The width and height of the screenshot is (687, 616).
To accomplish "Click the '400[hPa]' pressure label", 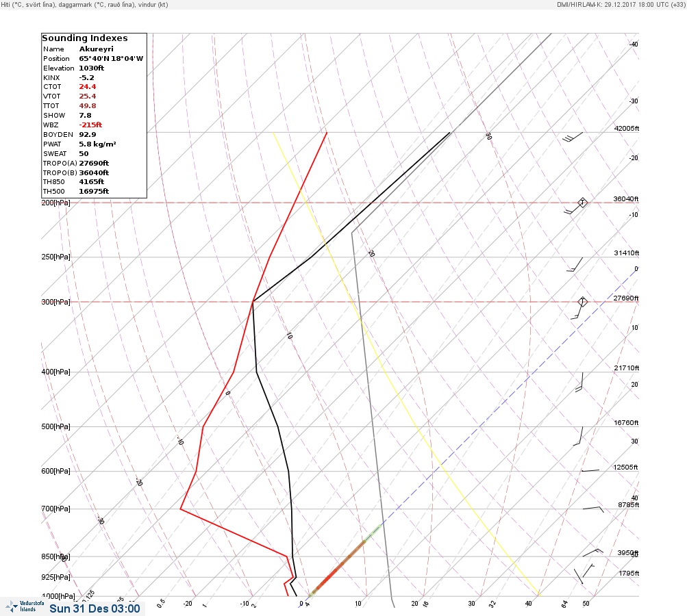I will (55, 372).
